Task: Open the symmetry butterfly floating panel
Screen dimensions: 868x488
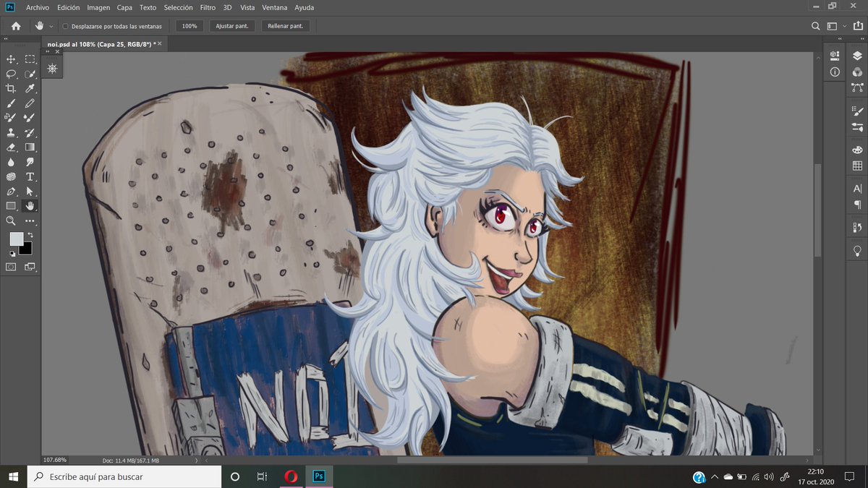Action: tap(52, 68)
